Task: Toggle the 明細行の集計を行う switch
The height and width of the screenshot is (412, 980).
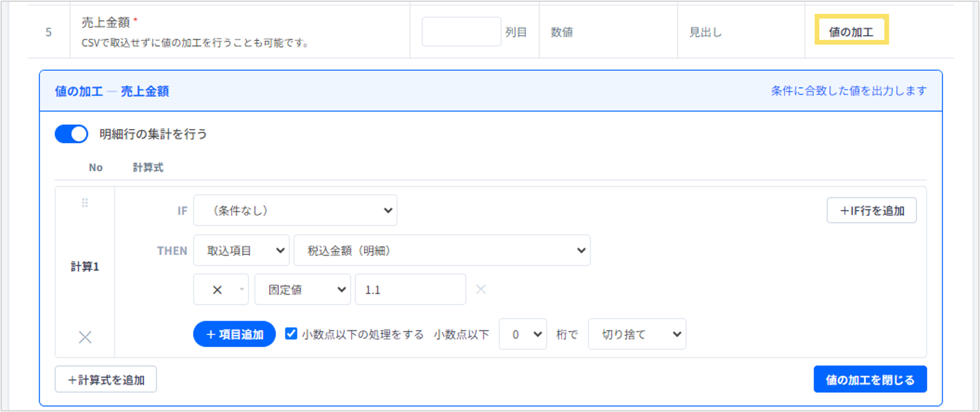Action: [x=71, y=134]
